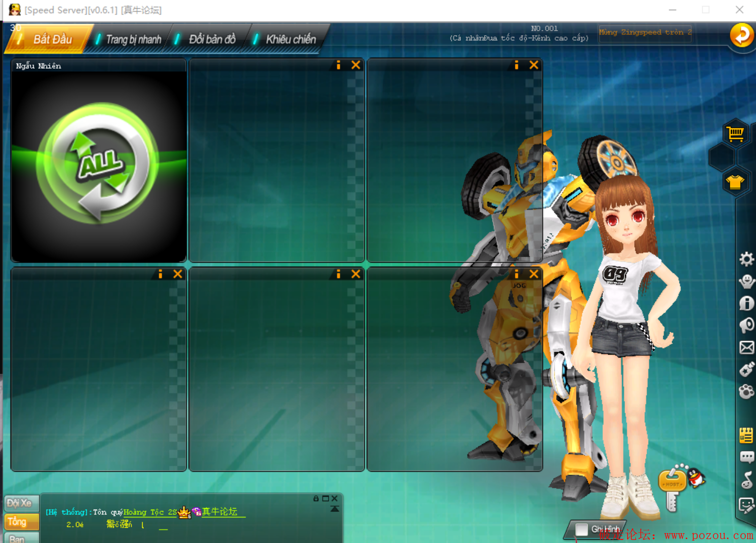This screenshot has width=756, height=543.
Task: Open the yellow notepad task icon
Action: coord(747,435)
